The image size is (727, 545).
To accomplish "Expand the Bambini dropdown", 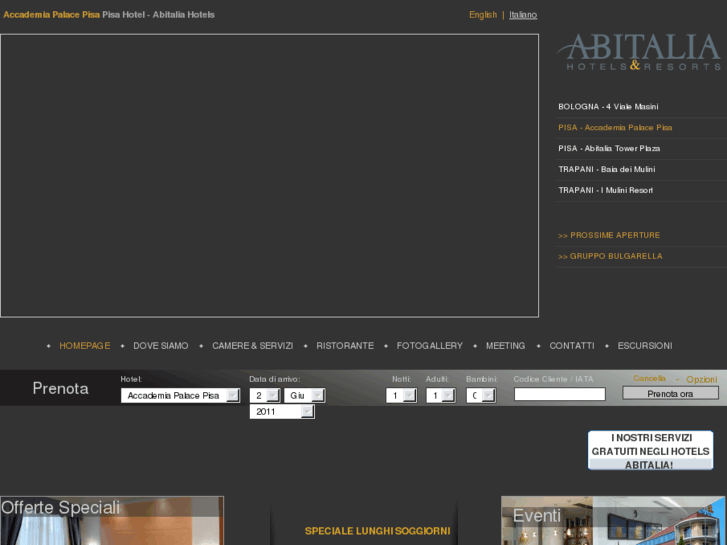I will pyautogui.click(x=481, y=396).
